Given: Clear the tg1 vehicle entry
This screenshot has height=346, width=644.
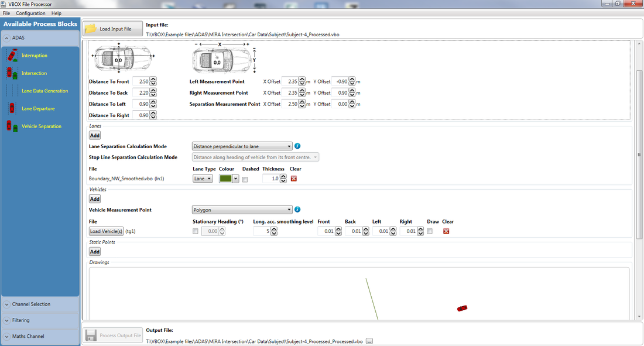Looking at the screenshot, I should (x=446, y=231).
